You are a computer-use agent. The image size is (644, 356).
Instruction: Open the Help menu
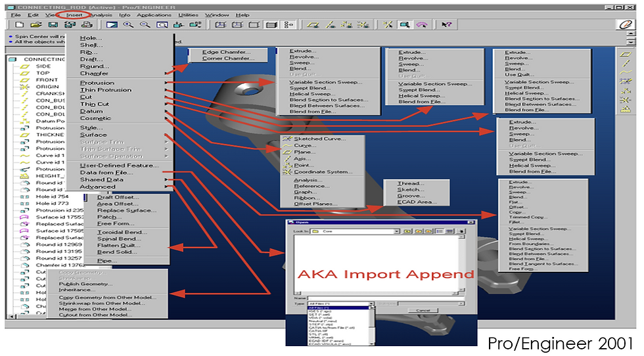point(242,15)
